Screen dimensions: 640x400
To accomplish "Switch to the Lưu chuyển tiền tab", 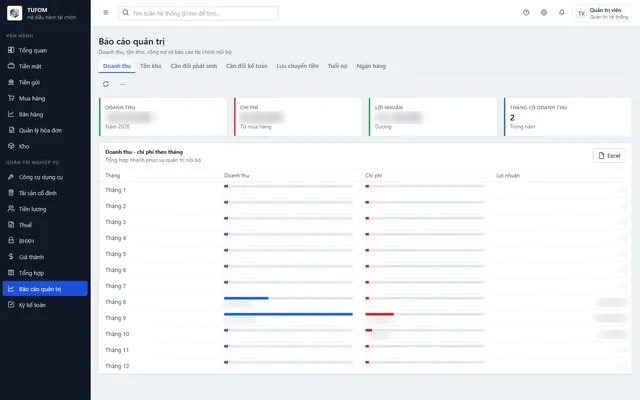I will point(297,66).
